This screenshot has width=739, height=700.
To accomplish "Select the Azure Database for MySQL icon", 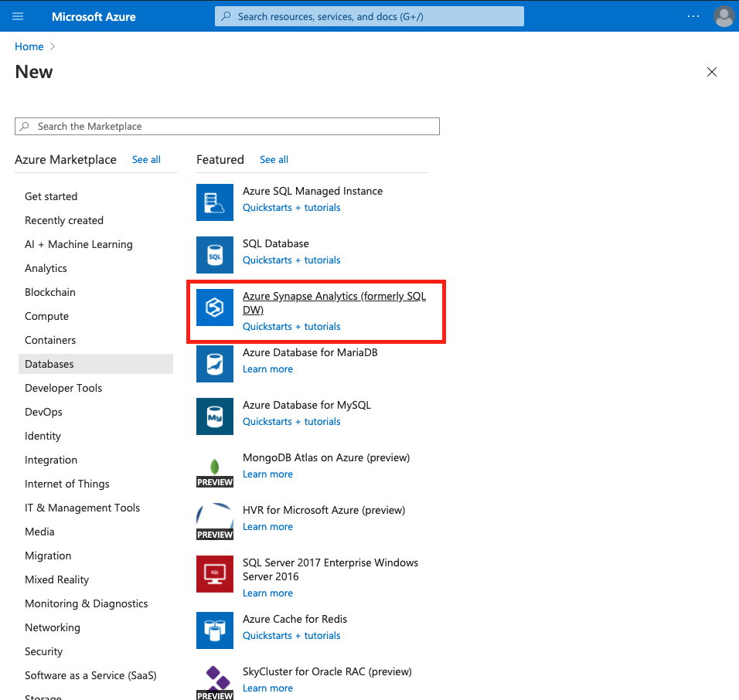I will pyautogui.click(x=214, y=416).
